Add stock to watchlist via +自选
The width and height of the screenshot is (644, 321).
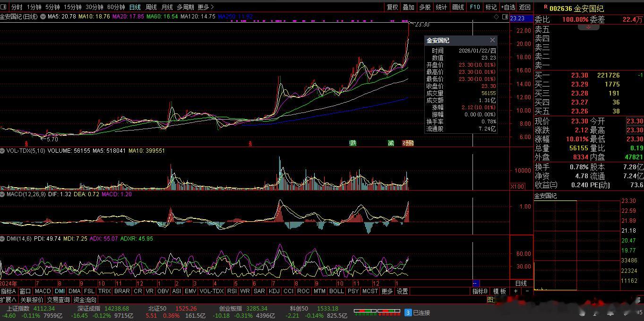tap(508, 7)
